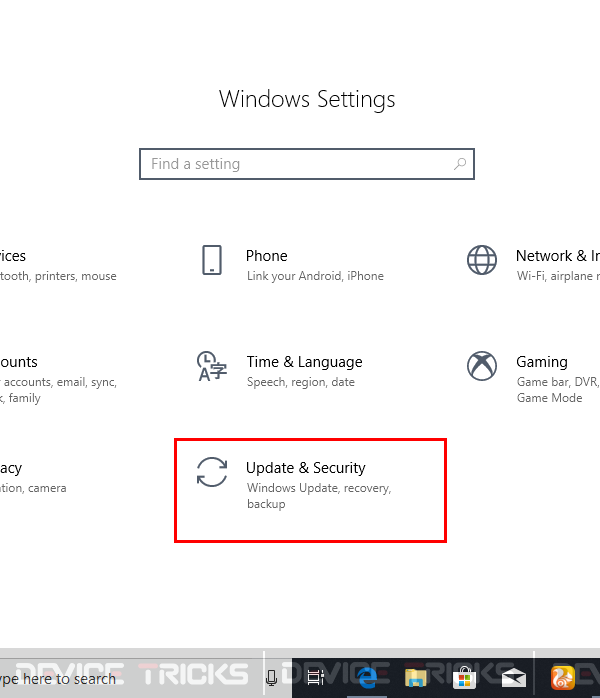Viewport: 600px width, 698px height.
Task: Open the Time & Language category
Action: click(x=304, y=362)
